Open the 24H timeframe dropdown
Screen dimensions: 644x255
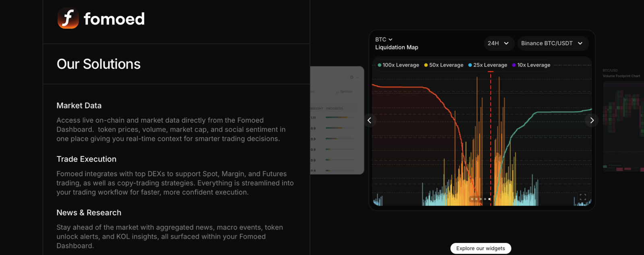tap(498, 43)
